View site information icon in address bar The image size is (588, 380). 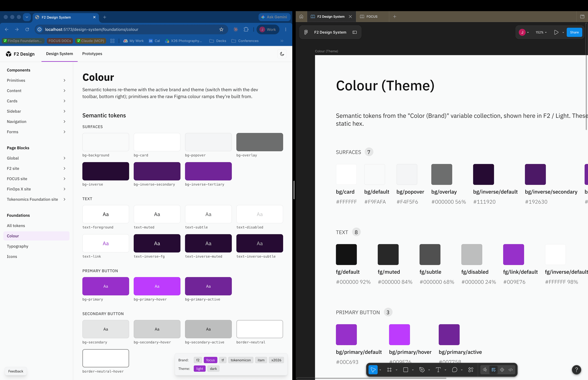(40, 29)
